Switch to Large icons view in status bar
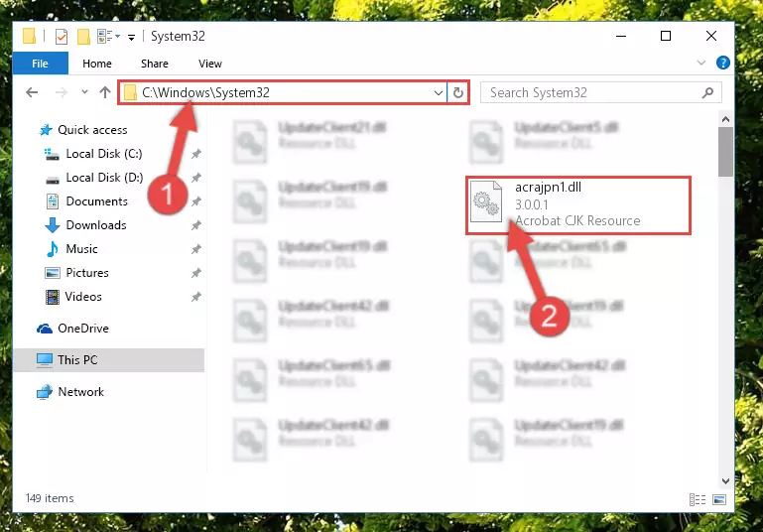Viewport: 763px width, 532px height. (719, 499)
